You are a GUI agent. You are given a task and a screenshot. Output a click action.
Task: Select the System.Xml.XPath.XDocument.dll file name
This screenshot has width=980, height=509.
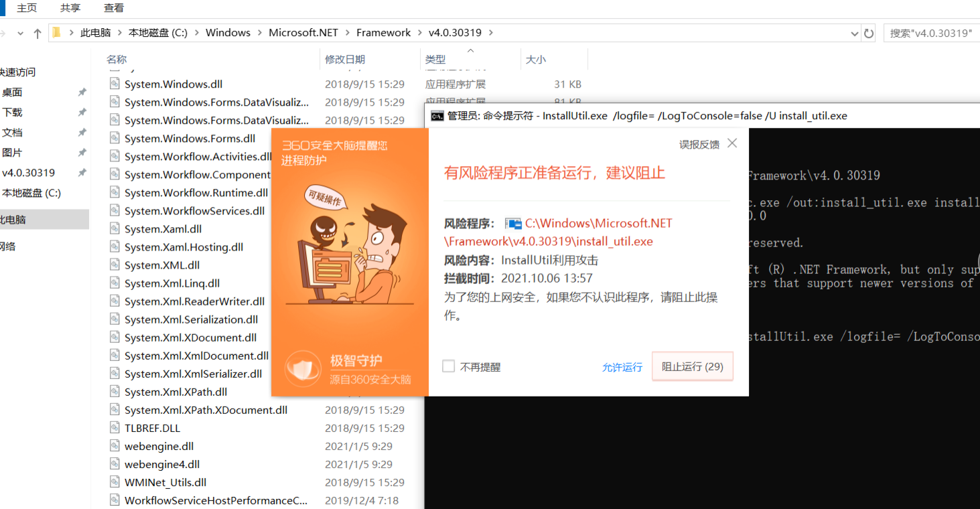[x=206, y=410]
